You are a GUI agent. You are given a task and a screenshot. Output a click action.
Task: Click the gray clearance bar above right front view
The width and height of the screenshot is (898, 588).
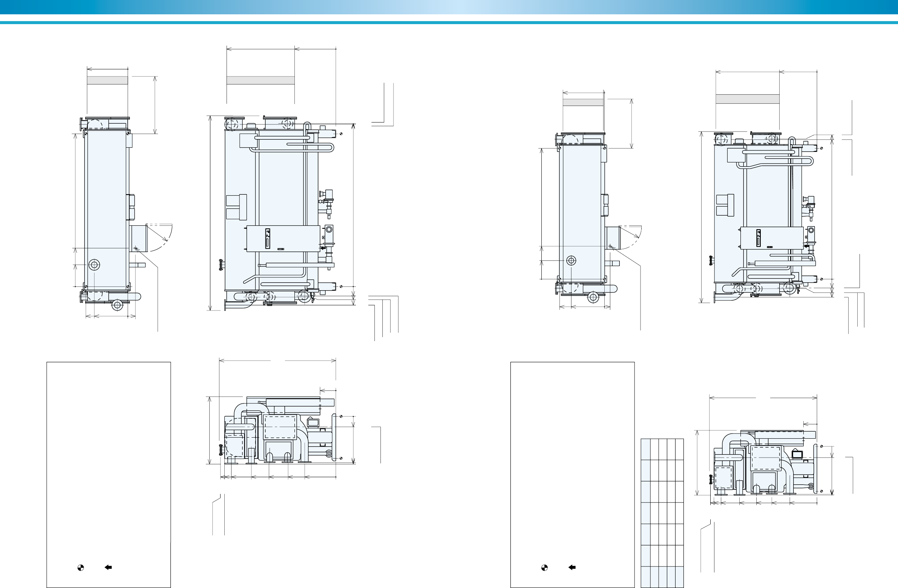pos(748,99)
